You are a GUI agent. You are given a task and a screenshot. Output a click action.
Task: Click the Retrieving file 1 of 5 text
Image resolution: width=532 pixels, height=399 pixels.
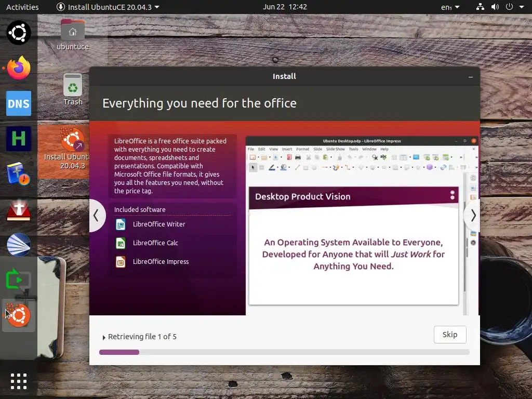(x=142, y=337)
